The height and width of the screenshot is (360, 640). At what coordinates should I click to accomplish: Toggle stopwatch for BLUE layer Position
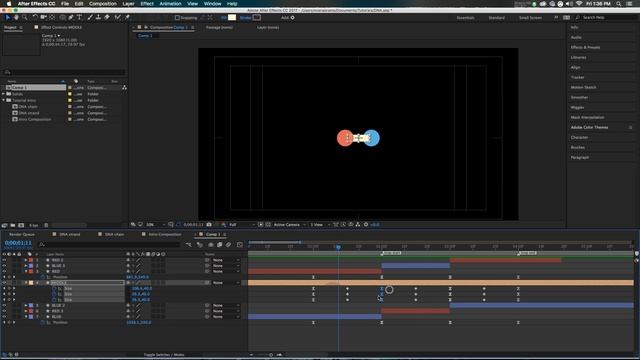pos(42,322)
